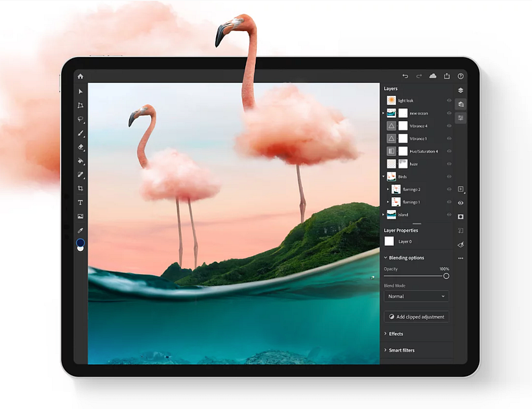This screenshot has width=532, height=409.
Task: Select the Brush tool
Action: pyautogui.click(x=80, y=132)
